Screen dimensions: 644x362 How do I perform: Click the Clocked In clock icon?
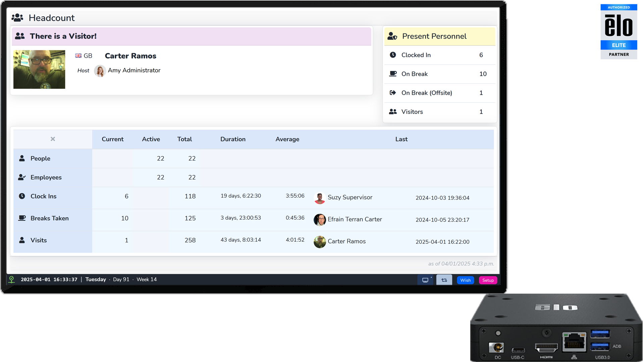(x=393, y=55)
